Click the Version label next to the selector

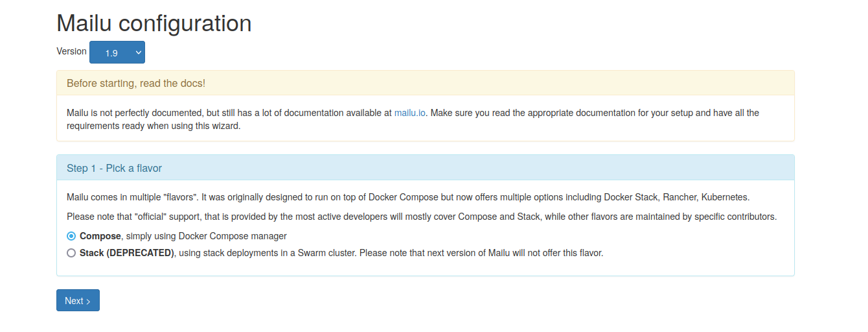[x=71, y=51]
